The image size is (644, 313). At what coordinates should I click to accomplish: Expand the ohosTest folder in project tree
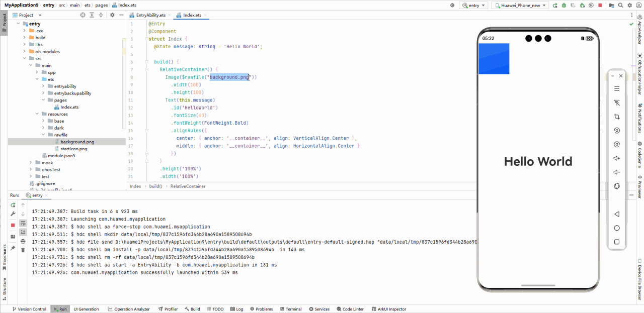tap(31, 169)
